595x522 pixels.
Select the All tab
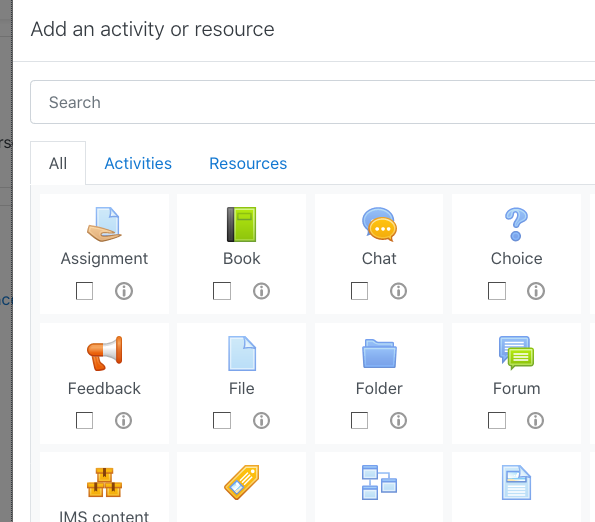pyautogui.click(x=58, y=163)
